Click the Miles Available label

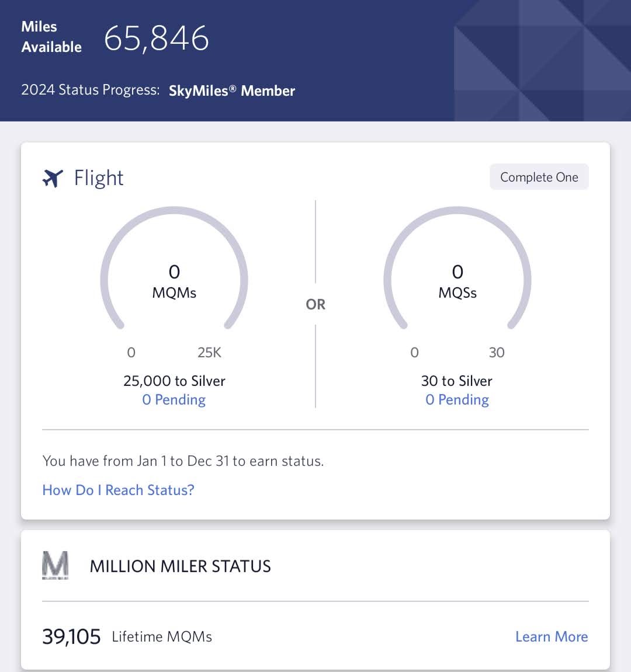click(x=51, y=37)
